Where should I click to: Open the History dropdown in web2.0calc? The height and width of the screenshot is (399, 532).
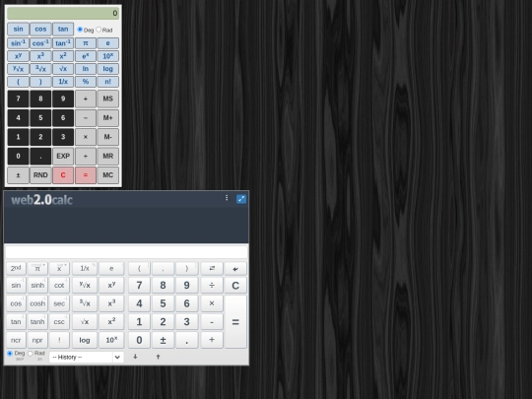tap(87, 357)
